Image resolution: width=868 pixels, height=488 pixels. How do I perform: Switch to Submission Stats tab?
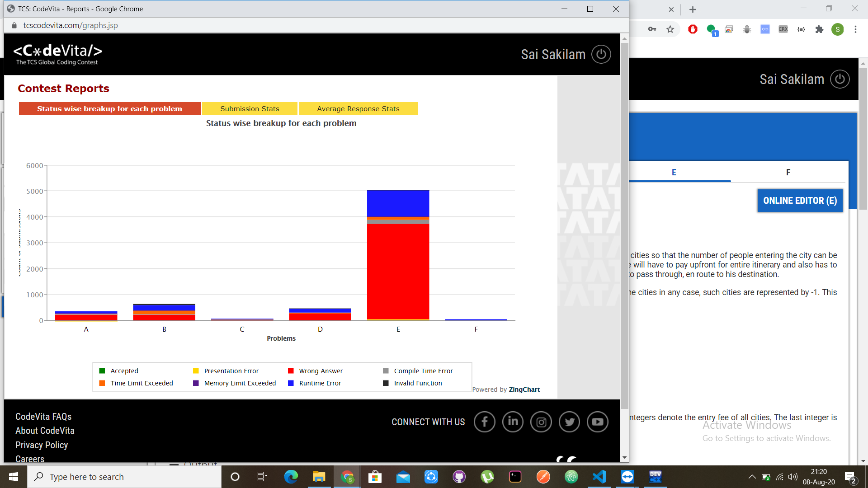[x=250, y=108]
